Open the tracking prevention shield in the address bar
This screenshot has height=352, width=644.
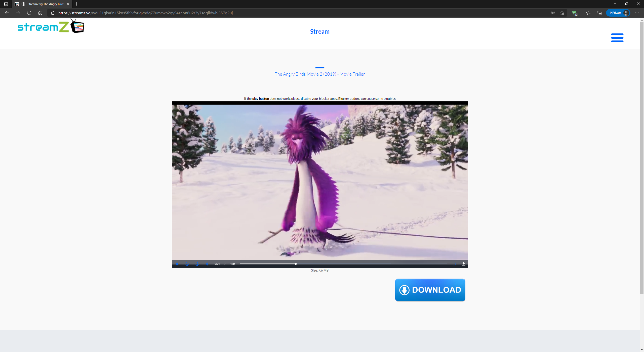click(575, 13)
